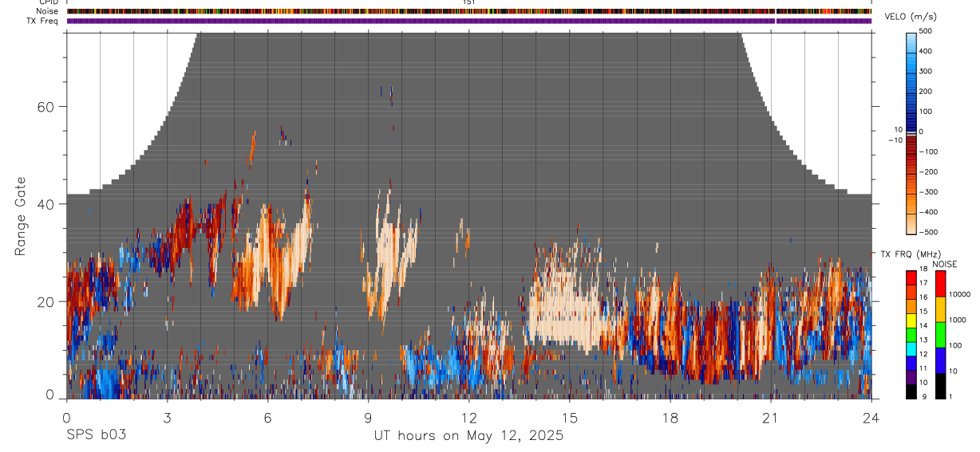Click the '3' hour tick label on time axis

point(167,417)
